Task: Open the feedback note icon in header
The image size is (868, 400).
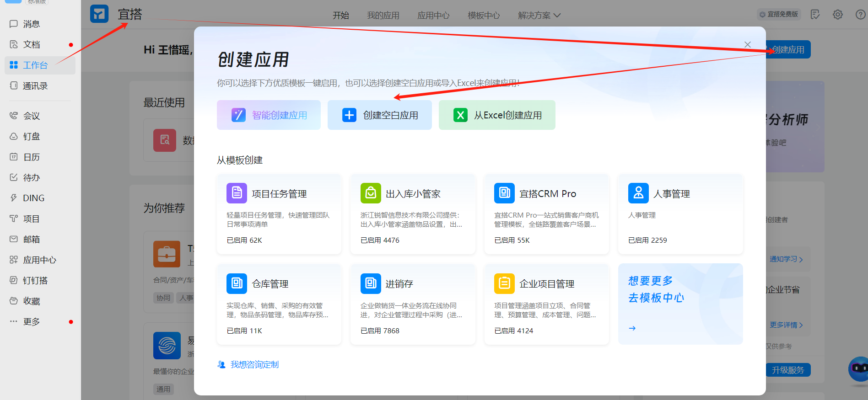Action: coord(815,15)
